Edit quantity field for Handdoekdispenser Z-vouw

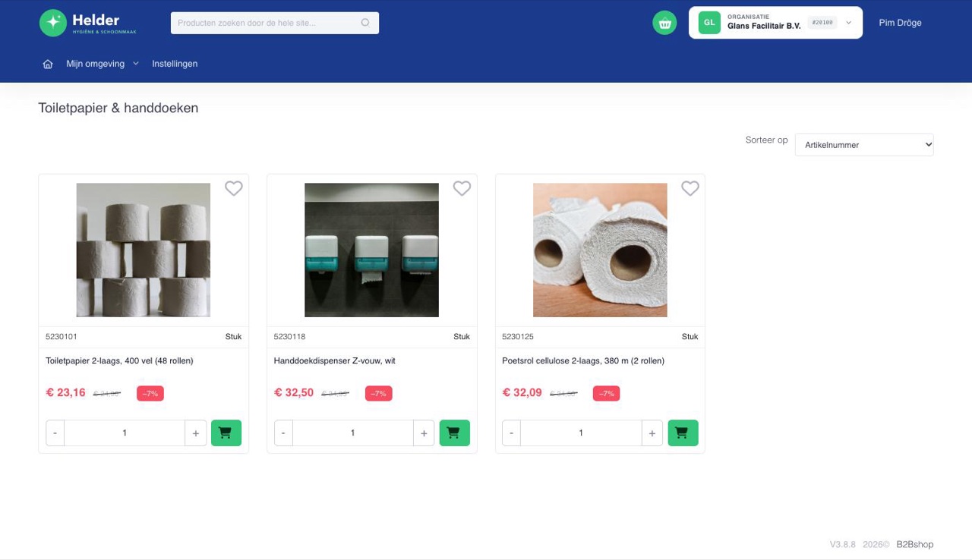[353, 433]
